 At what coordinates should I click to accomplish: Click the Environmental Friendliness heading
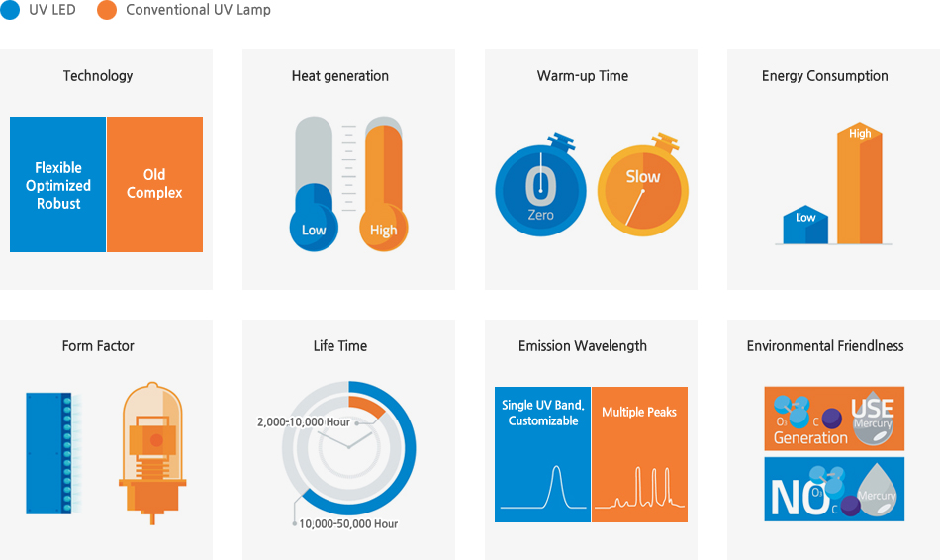[825, 346]
